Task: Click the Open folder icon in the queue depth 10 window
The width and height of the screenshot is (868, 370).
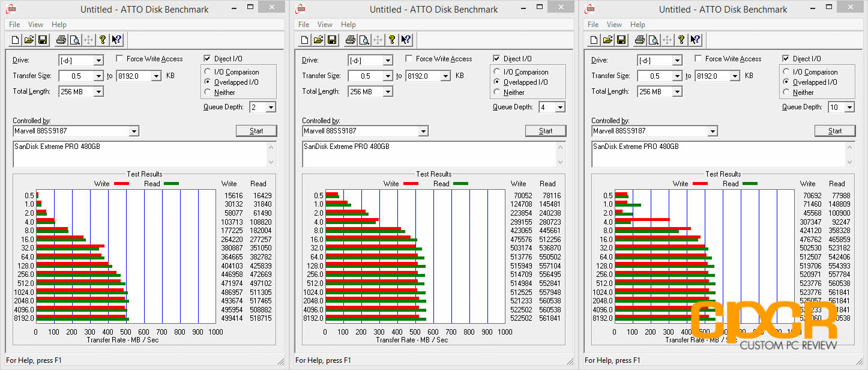Action: point(607,40)
